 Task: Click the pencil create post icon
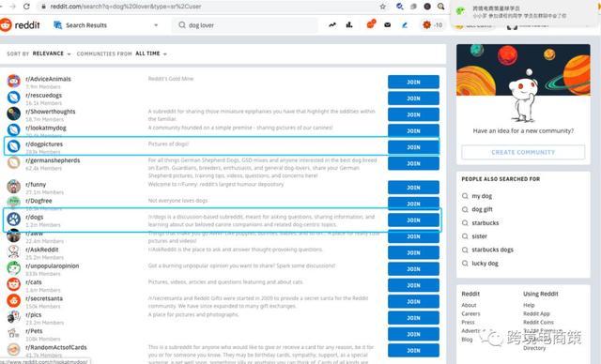pos(405,25)
